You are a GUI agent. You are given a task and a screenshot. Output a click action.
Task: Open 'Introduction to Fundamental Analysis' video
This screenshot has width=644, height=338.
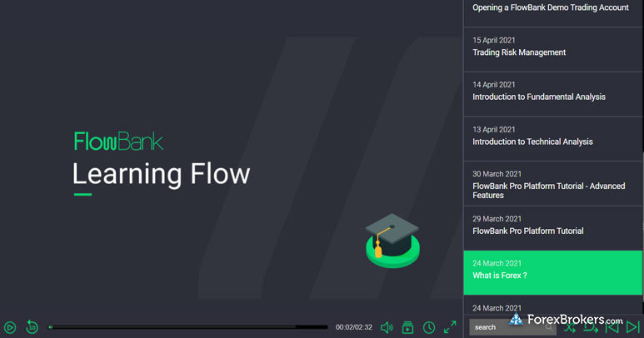coord(552,94)
